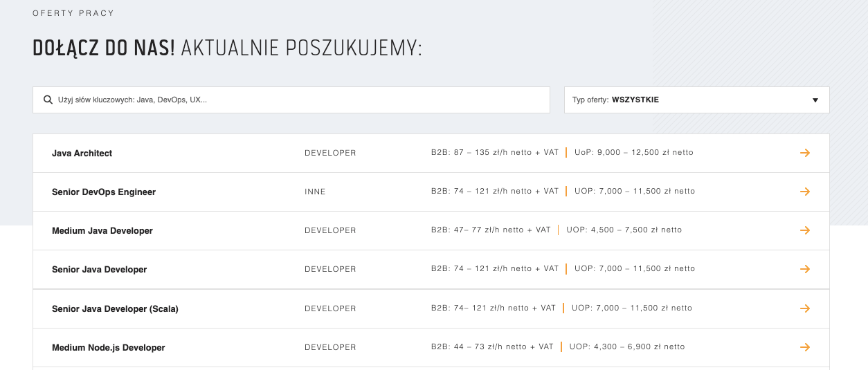Open the Senior Java Developer (Scala) title
Screen dimensions: 868x370
115,308
